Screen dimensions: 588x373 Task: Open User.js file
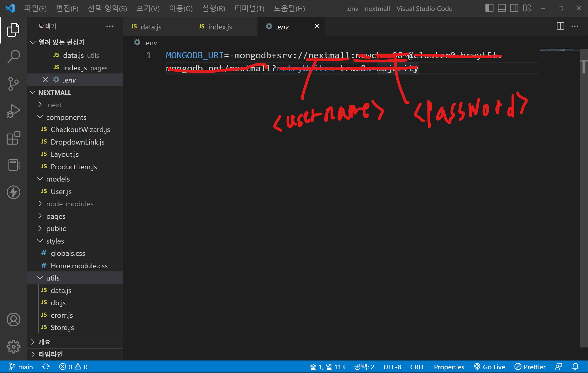click(x=75, y=191)
